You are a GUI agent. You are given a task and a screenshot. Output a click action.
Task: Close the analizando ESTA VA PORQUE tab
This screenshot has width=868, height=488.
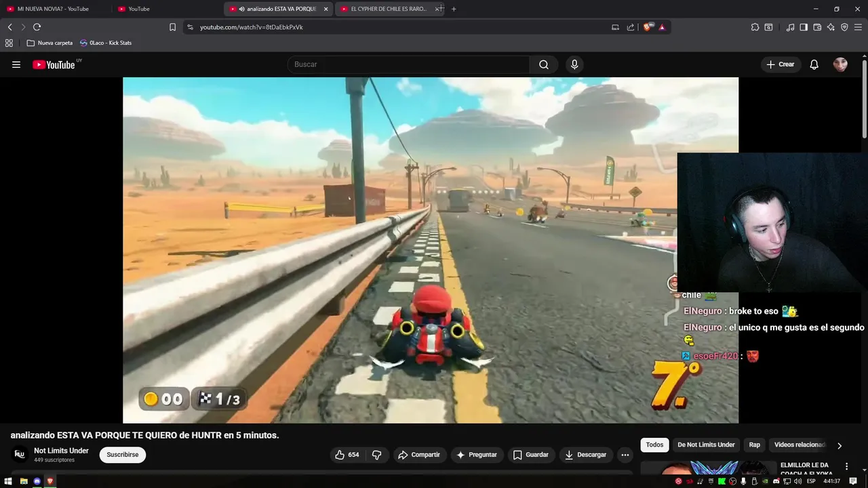[326, 9]
